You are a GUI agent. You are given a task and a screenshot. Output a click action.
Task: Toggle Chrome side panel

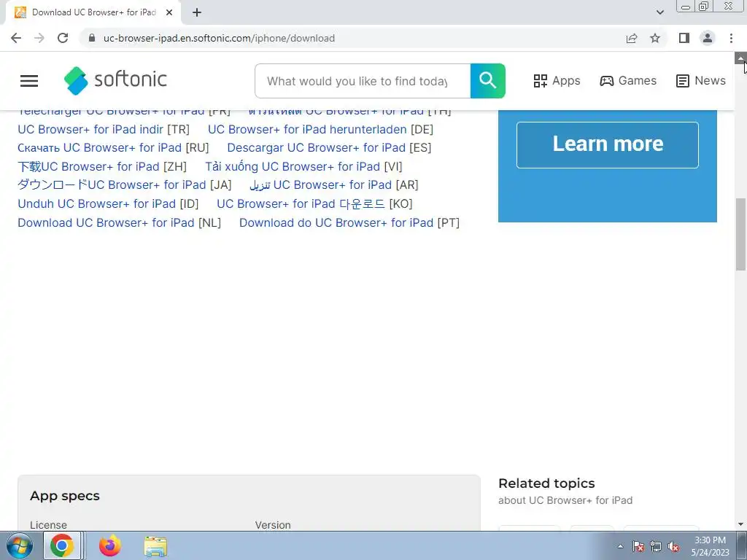684,38
